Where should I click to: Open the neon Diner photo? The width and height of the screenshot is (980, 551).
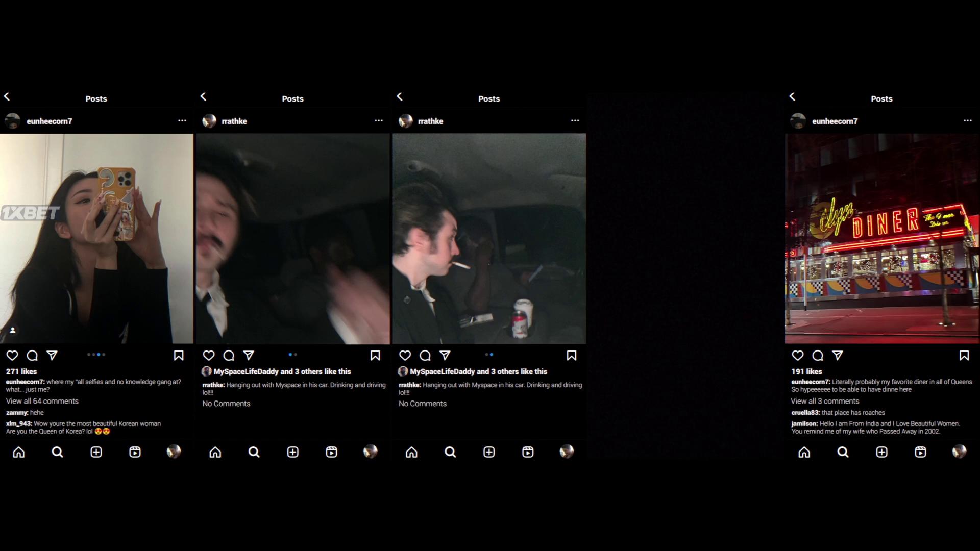[881, 238]
